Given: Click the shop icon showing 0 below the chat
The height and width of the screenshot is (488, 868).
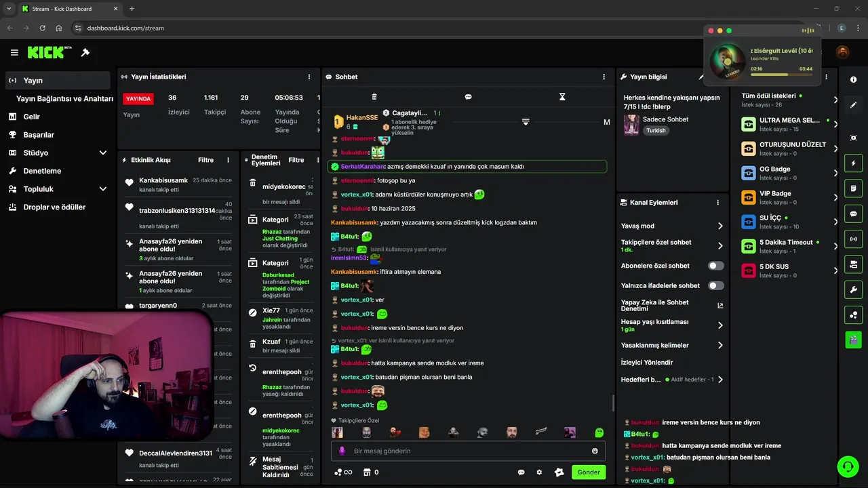Looking at the screenshot, I should 371,472.
